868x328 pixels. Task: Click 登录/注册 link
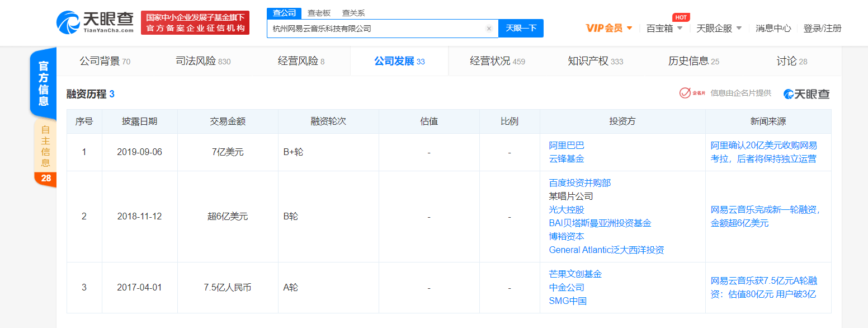coord(822,29)
